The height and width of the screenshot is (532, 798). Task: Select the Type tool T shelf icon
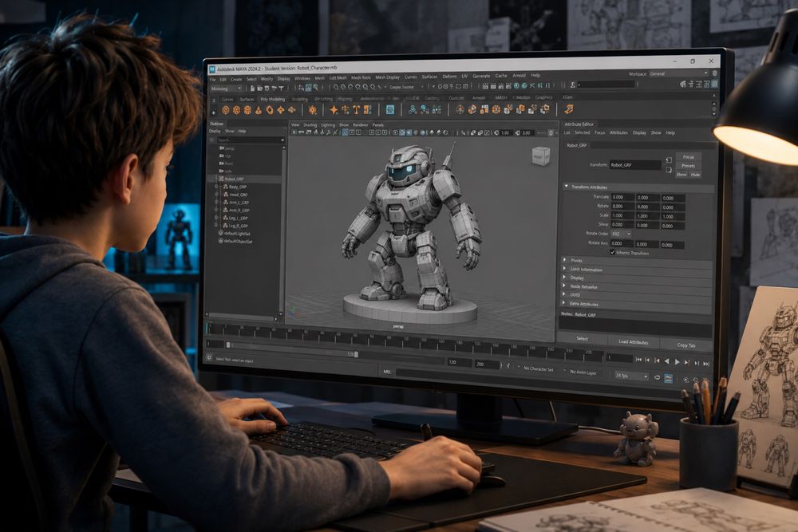356,109
